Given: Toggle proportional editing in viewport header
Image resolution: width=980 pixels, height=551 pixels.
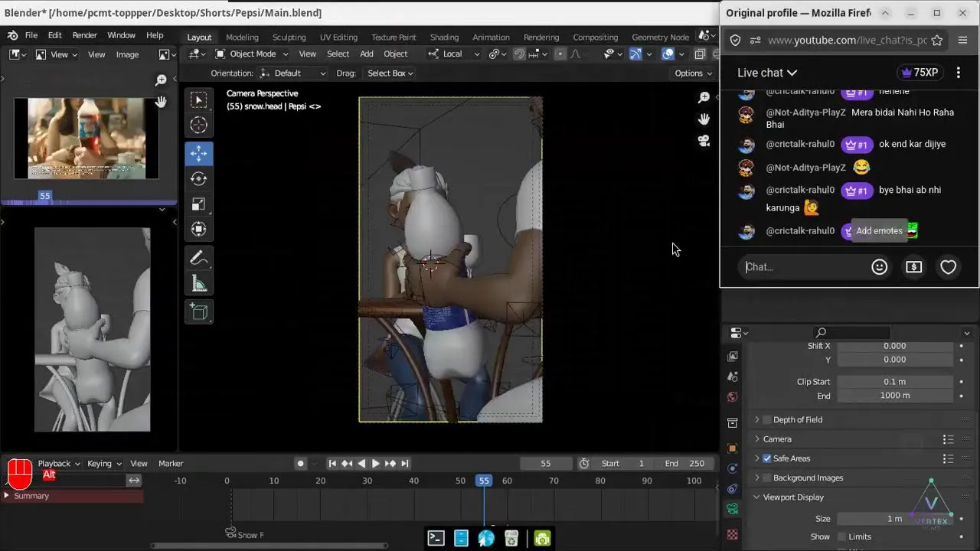Looking at the screenshot, I should [x=560, y=54].
